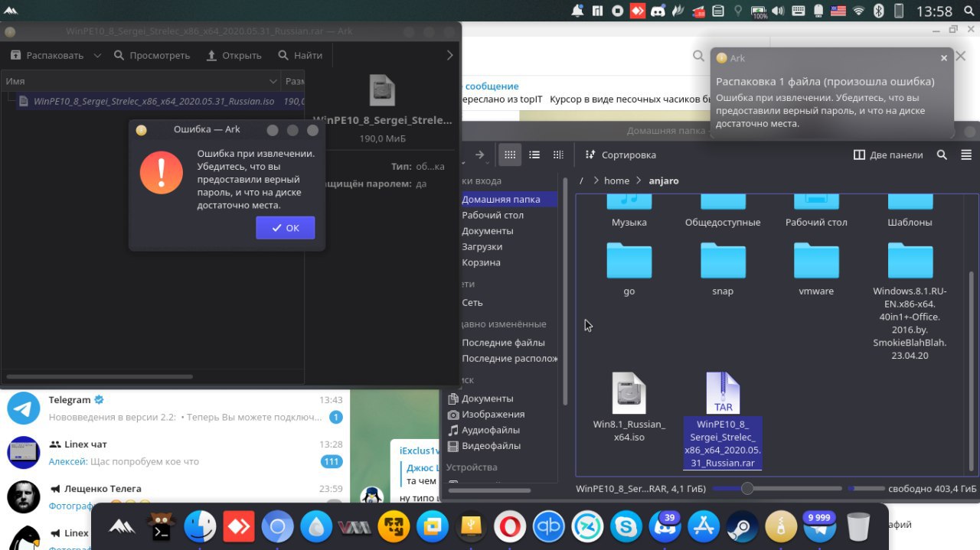Open the clipboard tray icon

click(x=718, y=11)
